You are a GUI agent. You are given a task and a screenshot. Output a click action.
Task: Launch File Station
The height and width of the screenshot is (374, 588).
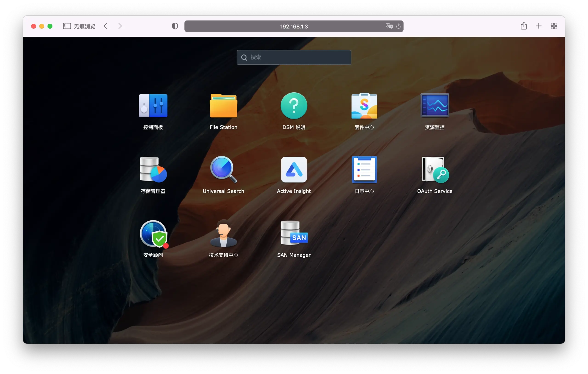[223, 106]
